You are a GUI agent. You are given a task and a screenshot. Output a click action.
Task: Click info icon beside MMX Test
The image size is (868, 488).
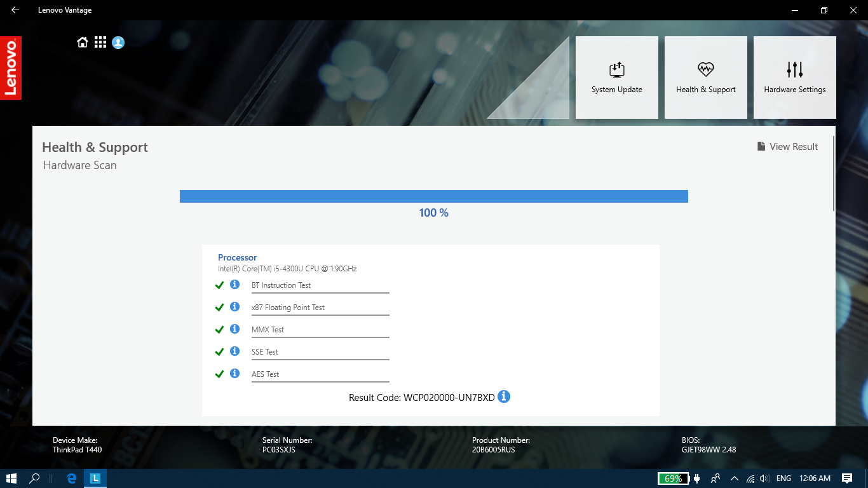234,329
